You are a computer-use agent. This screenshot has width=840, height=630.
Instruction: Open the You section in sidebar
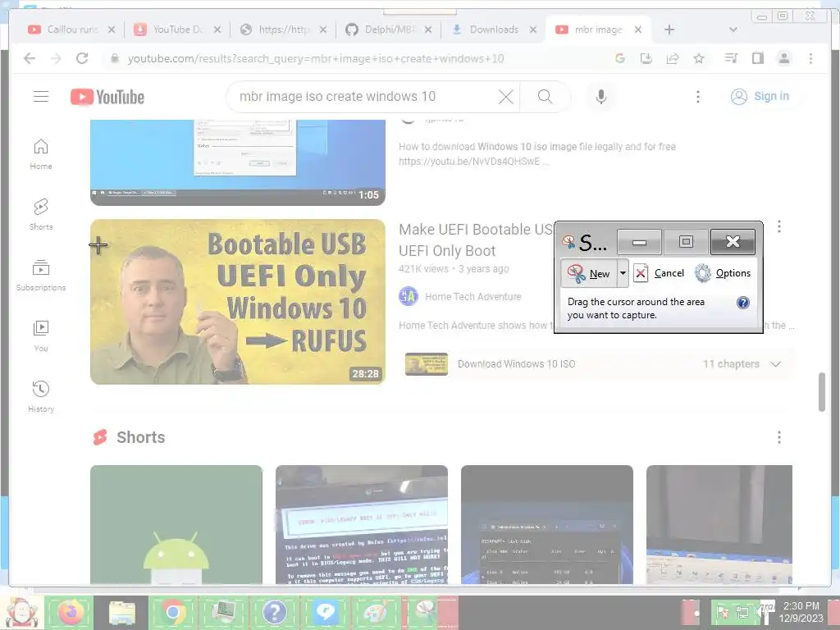[41, 336]
